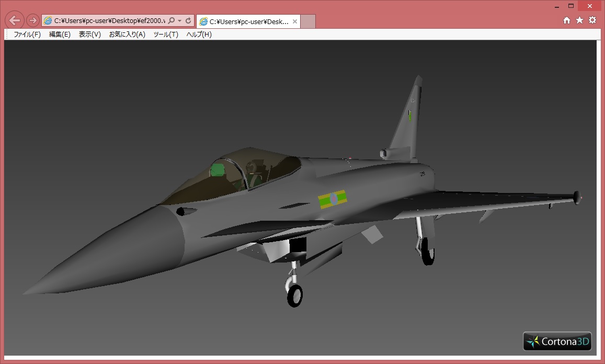Expand the address bar autocomplete dropdown arrow
Screen dimensions: 605x364
pos(180,21)
